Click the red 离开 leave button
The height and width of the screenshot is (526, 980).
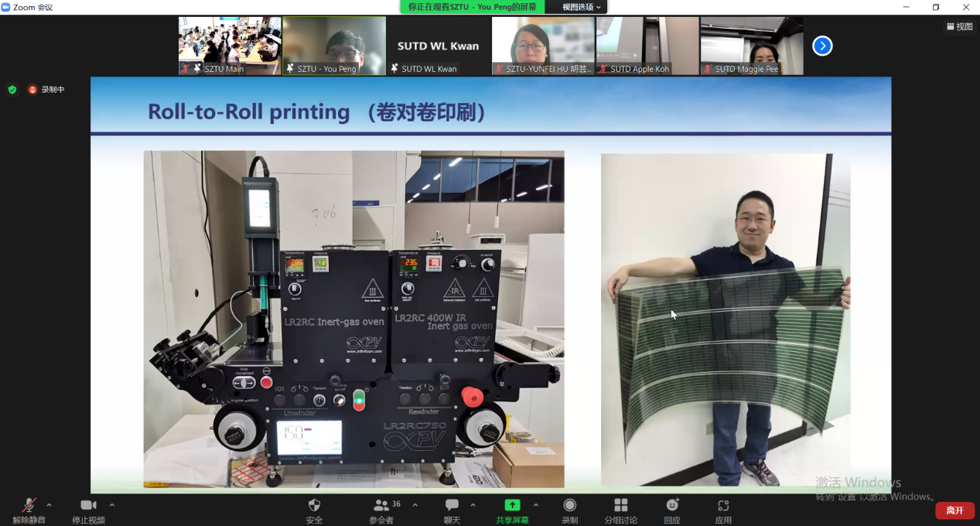pyautogui.click(x=954, y=511)
